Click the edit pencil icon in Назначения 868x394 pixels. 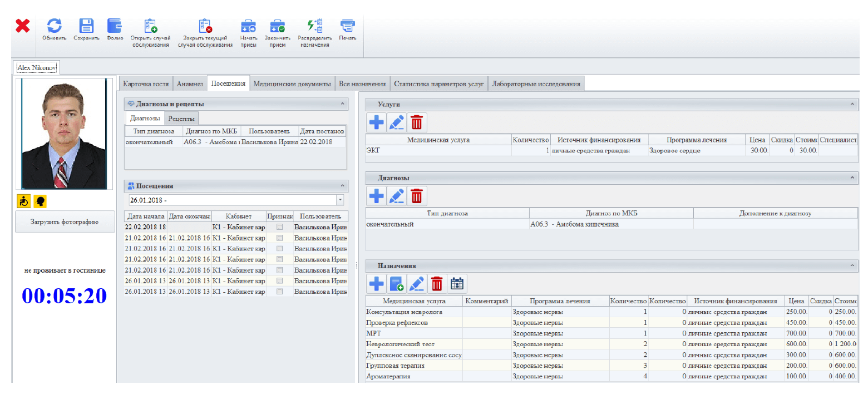tap(417, 284)
